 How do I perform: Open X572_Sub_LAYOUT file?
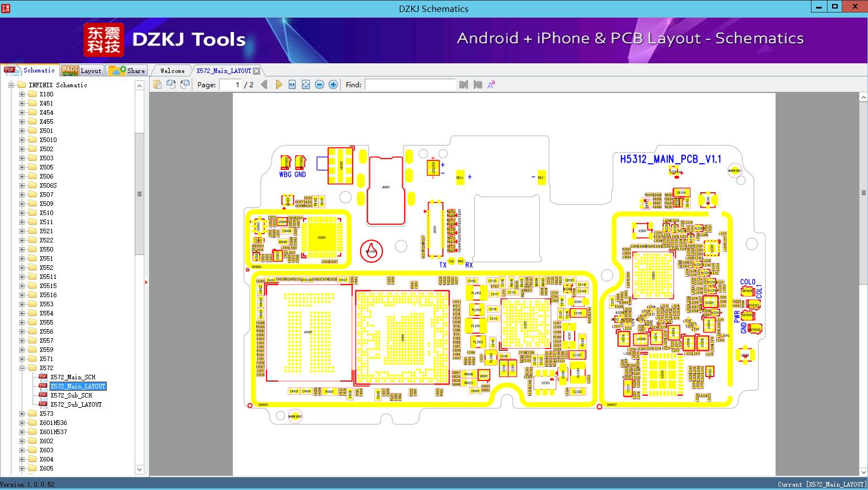pos(76,404)
